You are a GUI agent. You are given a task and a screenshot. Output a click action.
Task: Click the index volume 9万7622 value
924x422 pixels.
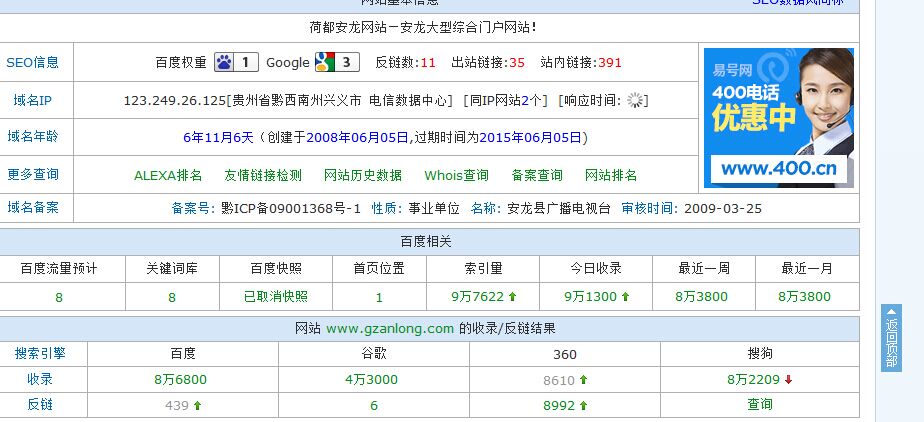click(x=478, y=296)
